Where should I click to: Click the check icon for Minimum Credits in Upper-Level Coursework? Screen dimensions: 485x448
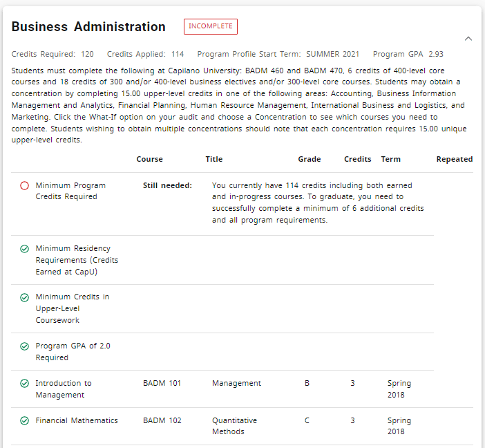(24, 297)
